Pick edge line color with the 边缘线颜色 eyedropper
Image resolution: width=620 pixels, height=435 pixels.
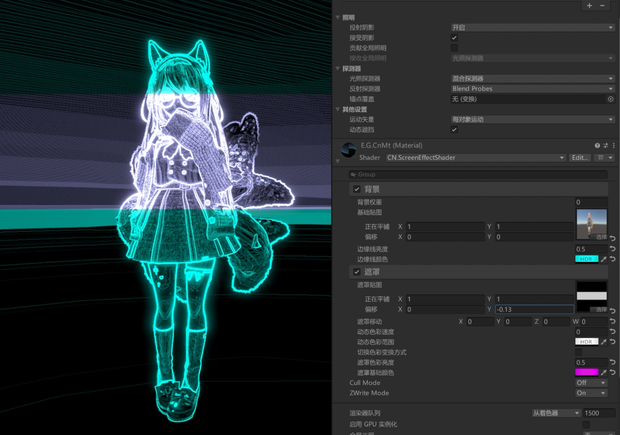(604, 259)
